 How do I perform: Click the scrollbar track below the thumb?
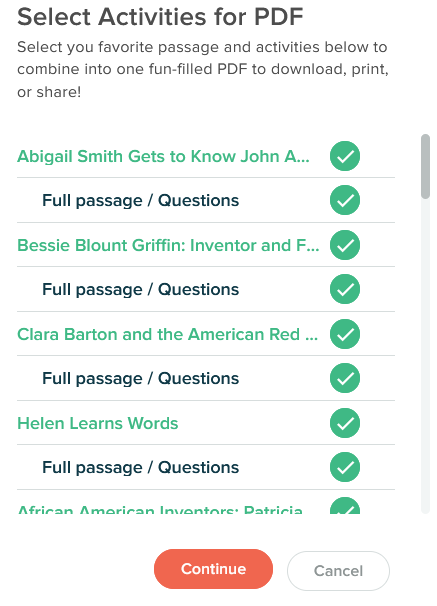(x=425, y=356)
